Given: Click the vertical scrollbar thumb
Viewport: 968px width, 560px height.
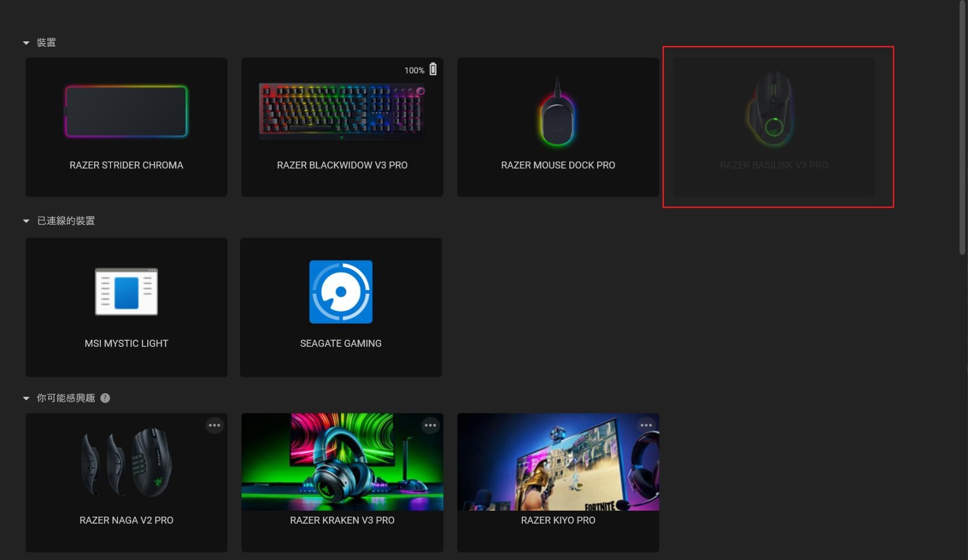Looking at the screenshot, I should click(962, 127).
